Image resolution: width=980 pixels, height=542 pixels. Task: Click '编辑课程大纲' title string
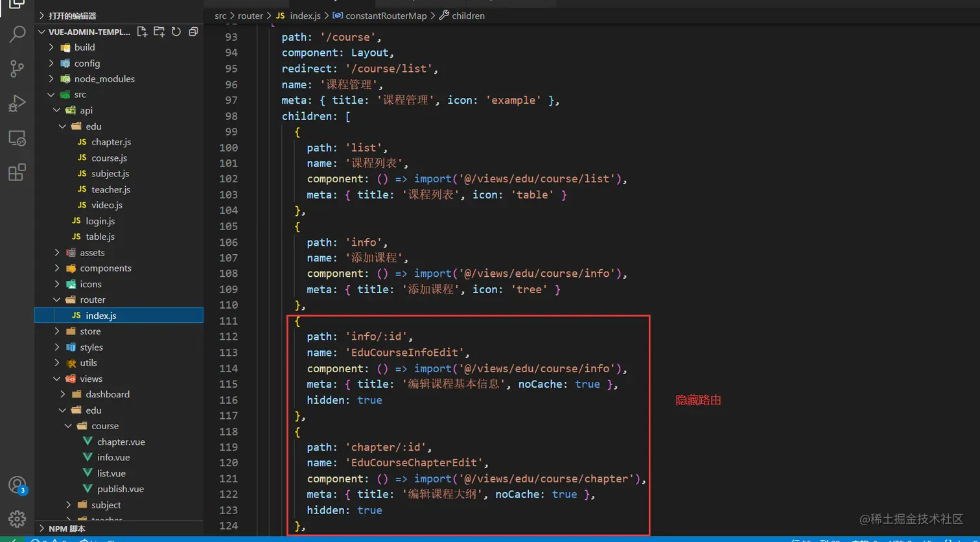point(443,494)
